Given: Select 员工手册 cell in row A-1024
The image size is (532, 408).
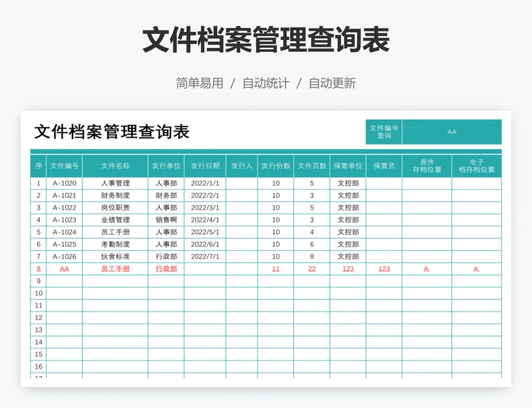Looking at the screenshot, I should (115, 232).
